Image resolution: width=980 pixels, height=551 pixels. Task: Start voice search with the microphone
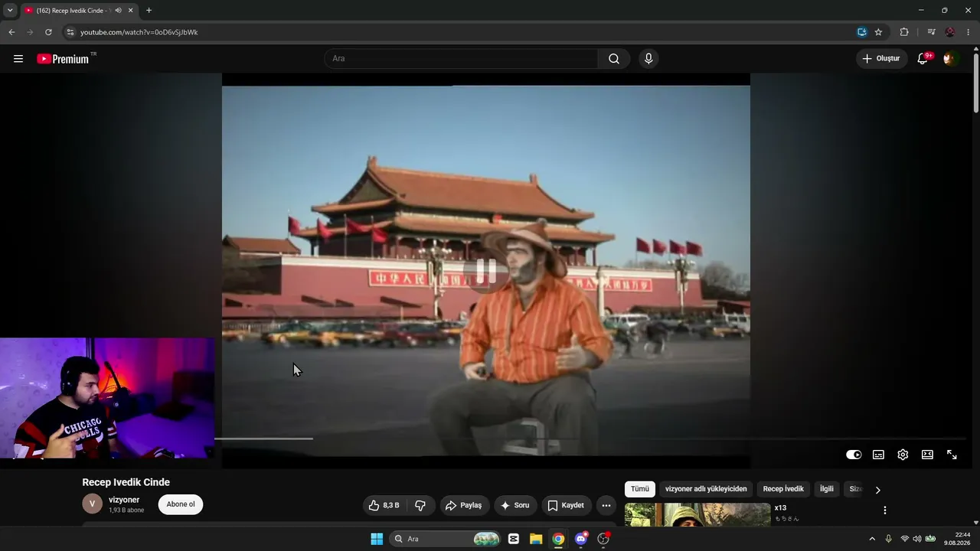pyautogui.click(x=648, y=59)
